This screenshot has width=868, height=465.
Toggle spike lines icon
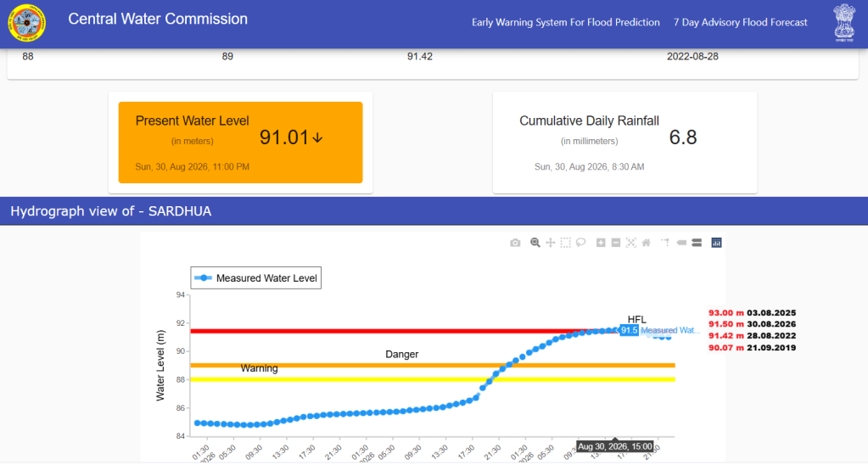pos(665,243)
